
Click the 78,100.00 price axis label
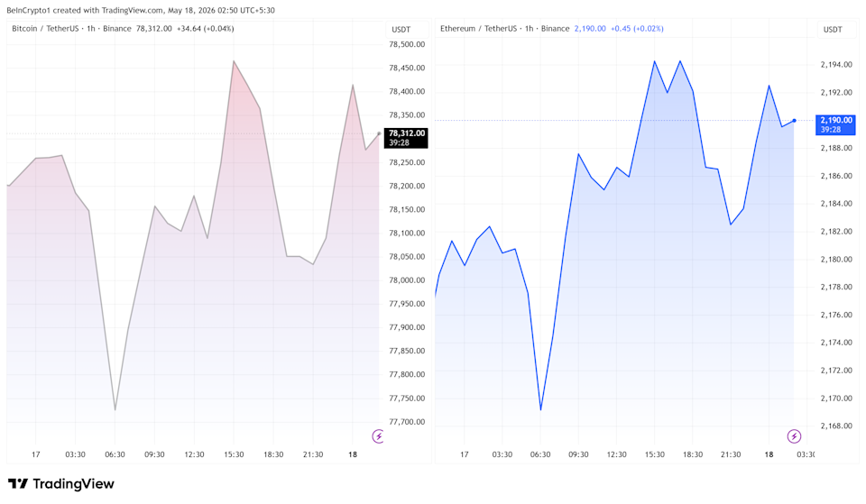coord(407,233)
